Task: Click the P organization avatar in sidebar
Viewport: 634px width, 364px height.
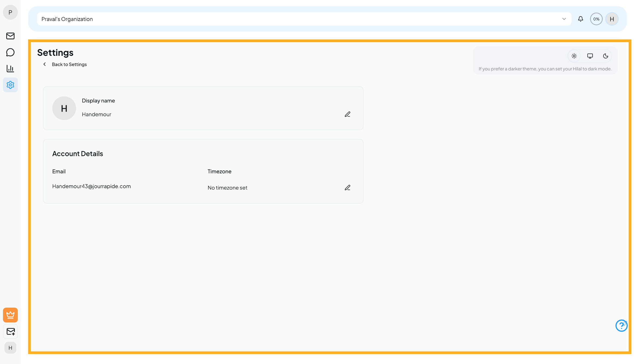Action: 10,12
